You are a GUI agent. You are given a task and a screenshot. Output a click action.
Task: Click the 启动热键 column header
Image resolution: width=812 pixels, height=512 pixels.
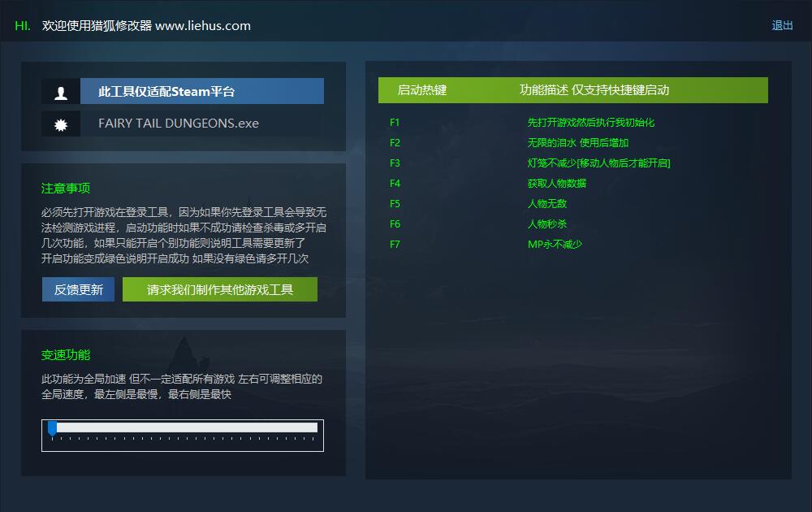click(422, 90)
